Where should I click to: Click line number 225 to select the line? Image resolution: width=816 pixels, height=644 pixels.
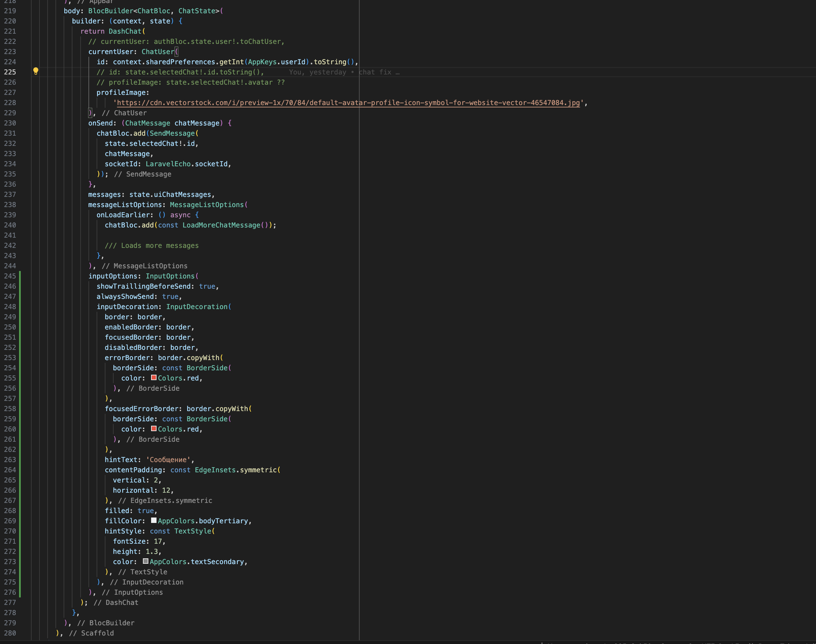[x=10, y=72]
